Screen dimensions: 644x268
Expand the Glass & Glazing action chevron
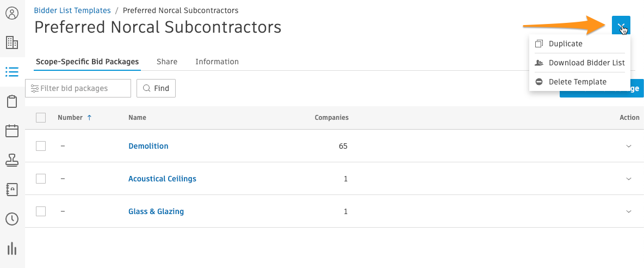(629, 211)
